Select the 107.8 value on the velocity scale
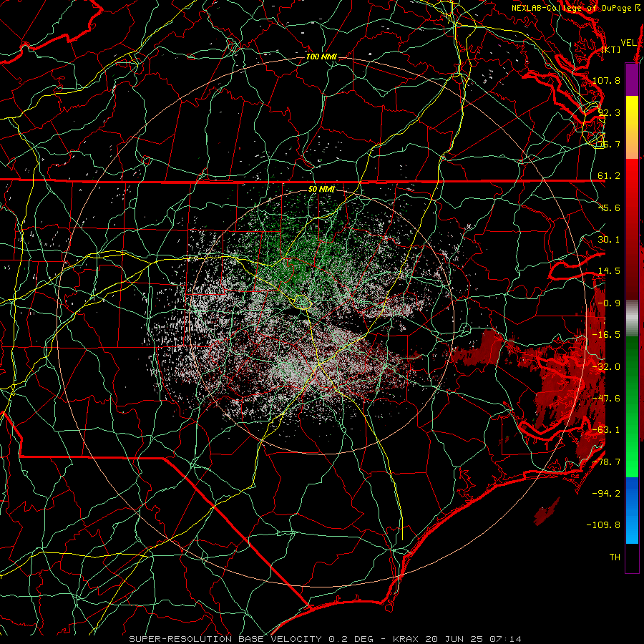This screenshot has width=644, height=644. pos(606,80)
